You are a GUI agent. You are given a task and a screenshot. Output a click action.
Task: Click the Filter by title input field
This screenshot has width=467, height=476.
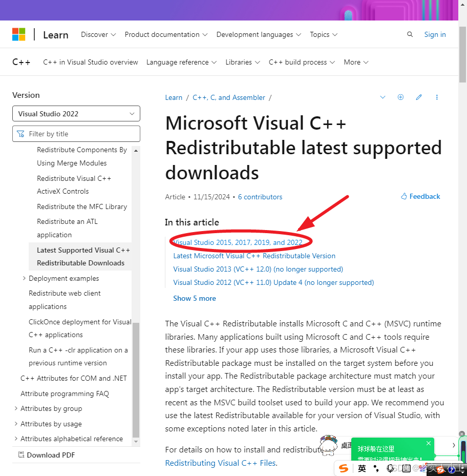coord(76,134)
